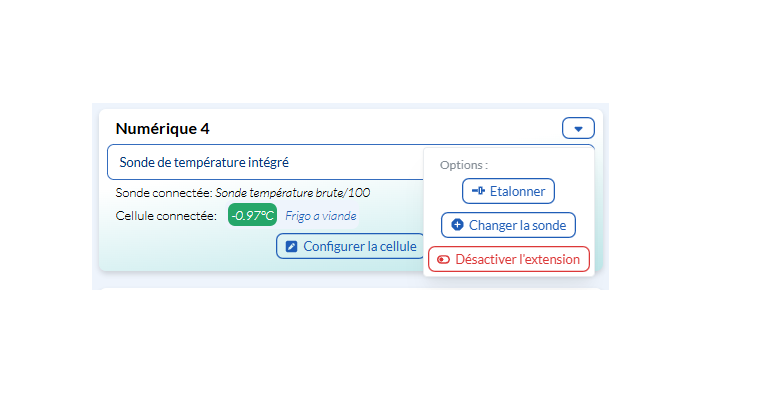Select the Changer la sonde option
The image size is (766, 419).
[x=508, y=225]
